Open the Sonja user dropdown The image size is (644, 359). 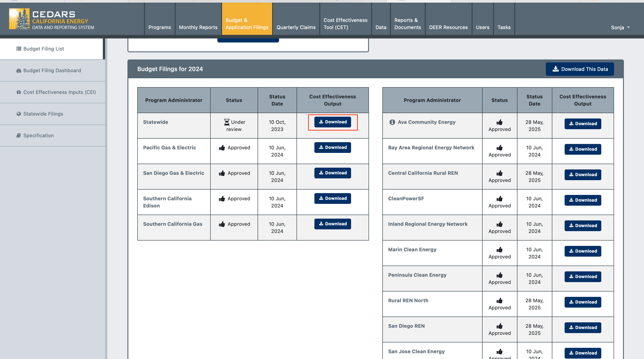[x=620, y=27]
